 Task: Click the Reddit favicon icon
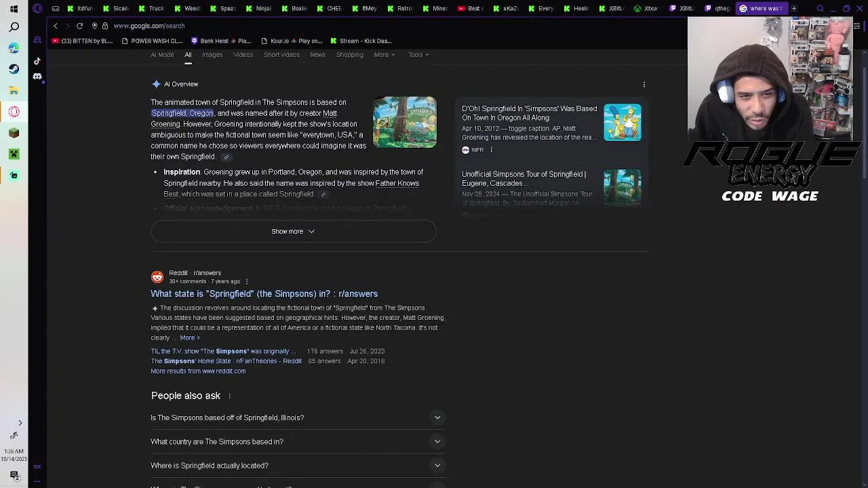[157, 277]
